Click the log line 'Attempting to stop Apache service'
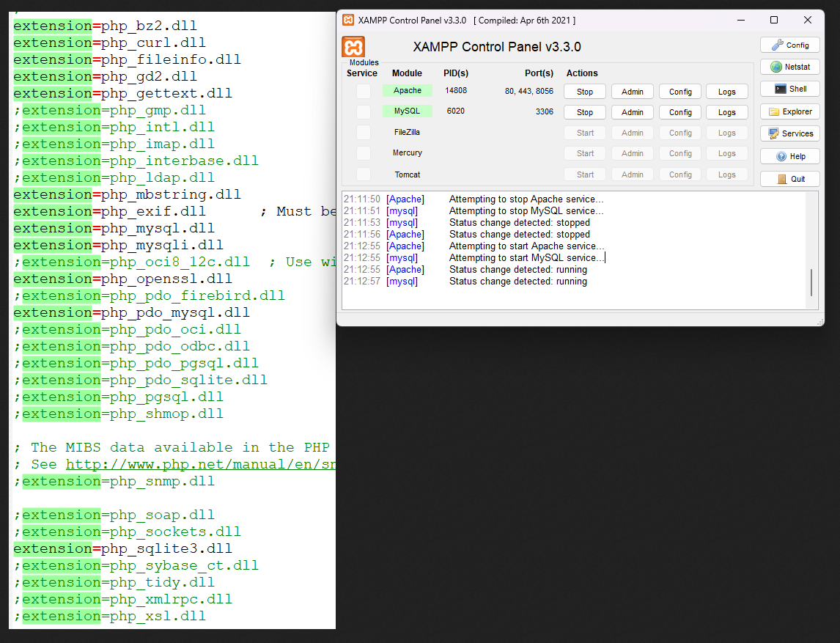 [x=474, y=199]
